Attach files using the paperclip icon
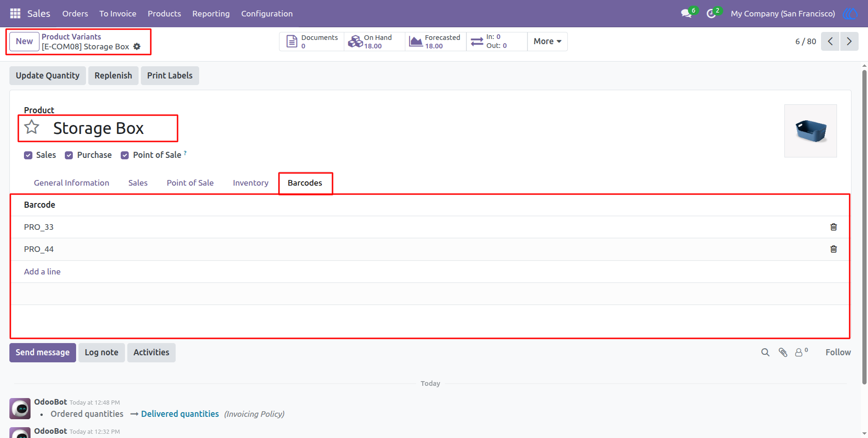 pos(783,352)
